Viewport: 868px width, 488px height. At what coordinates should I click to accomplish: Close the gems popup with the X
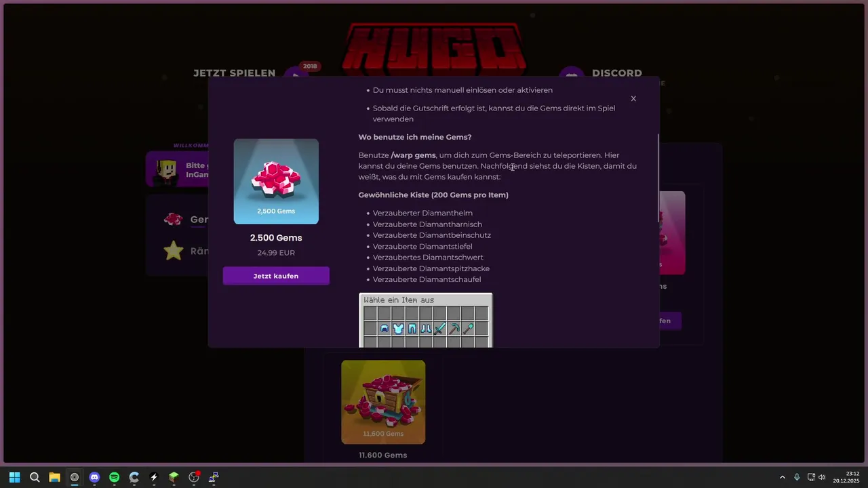633,98
